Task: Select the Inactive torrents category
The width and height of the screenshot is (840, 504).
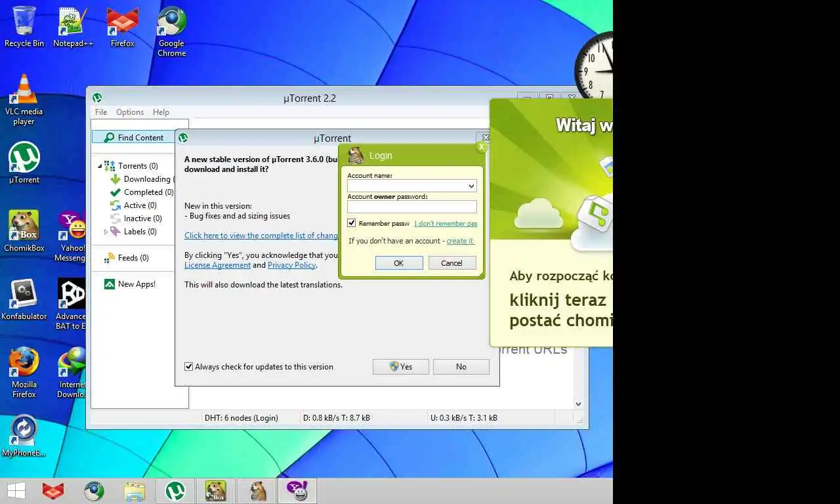Action: click(x=136, y=219)
